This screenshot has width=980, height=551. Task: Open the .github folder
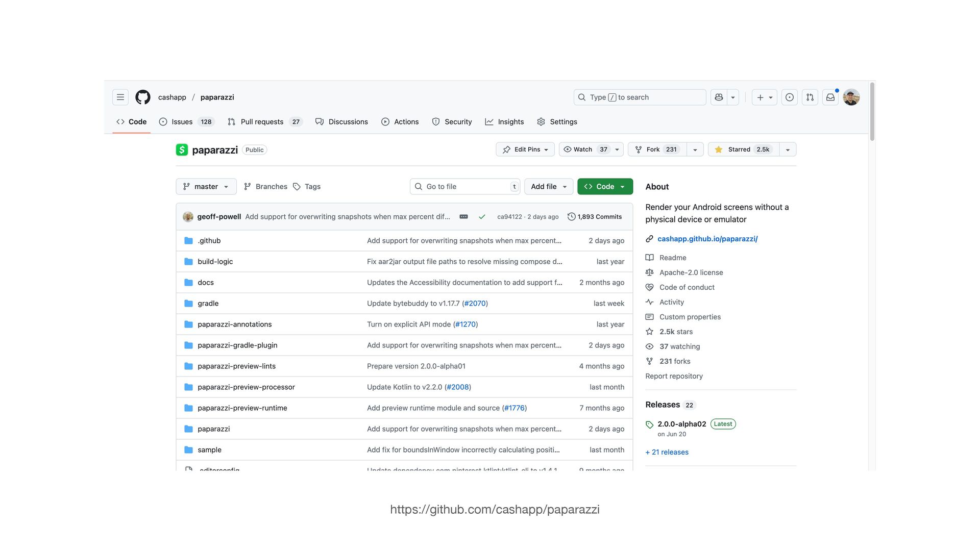click(209, 241)
